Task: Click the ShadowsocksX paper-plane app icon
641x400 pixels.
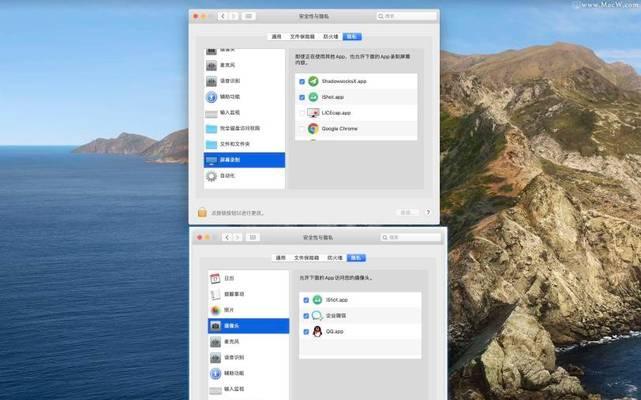Action: click(313, 81)
